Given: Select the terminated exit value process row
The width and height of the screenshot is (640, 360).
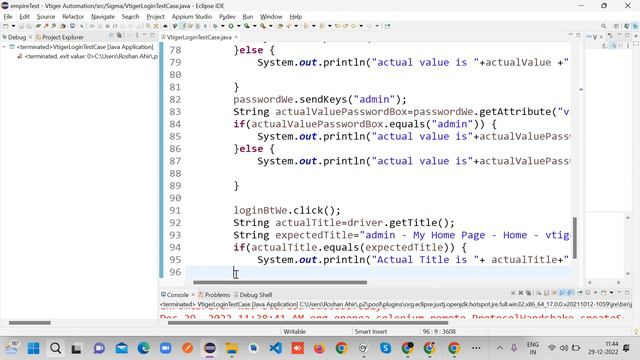Looking at the screenshot, I should 88,56.
